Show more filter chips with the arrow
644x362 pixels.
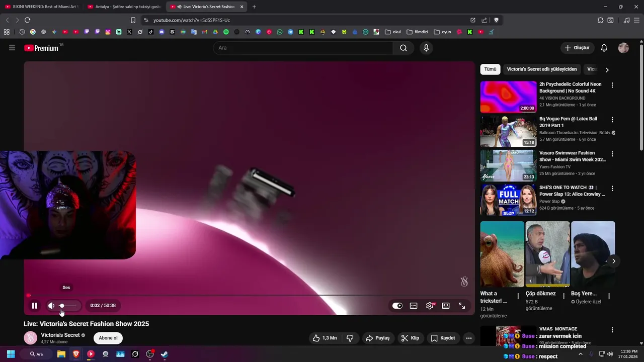click(607, 70)
